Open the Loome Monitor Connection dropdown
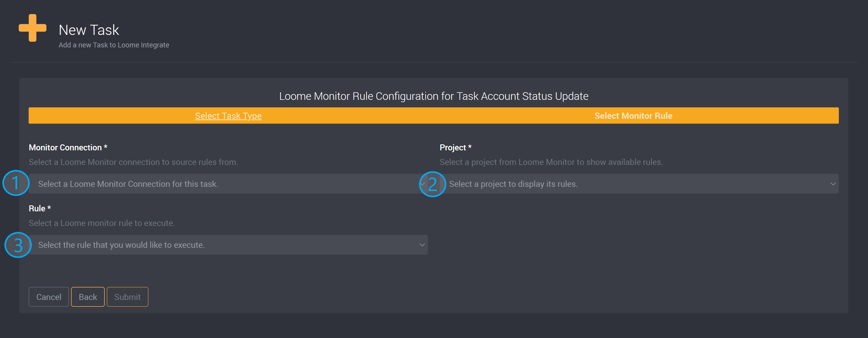Image resolution: width=868 pixels, height=338 pixels. point(222,184)
